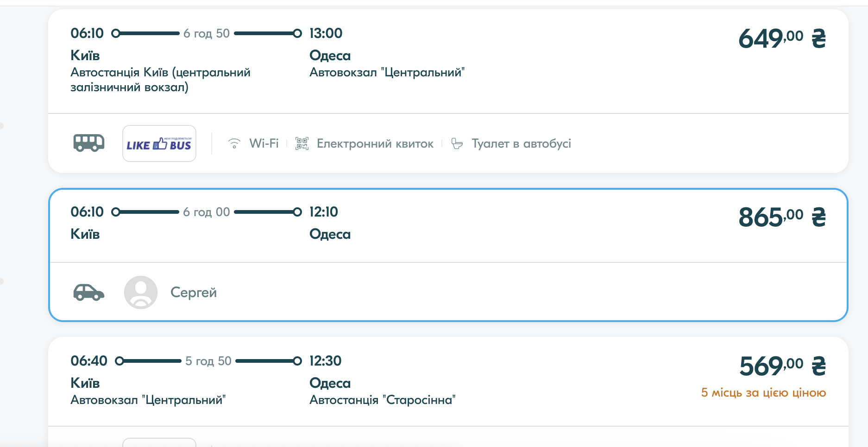Click the QR electronic ticket icon
The height and width of the screenshot is (447, 868).
click(302, 143)
